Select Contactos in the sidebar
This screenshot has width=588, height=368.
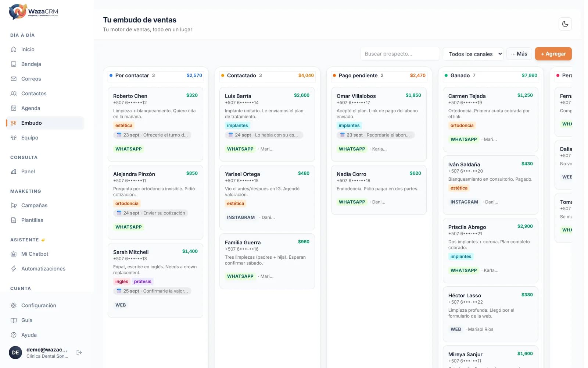pyautogui.click(x=45, y=93)
